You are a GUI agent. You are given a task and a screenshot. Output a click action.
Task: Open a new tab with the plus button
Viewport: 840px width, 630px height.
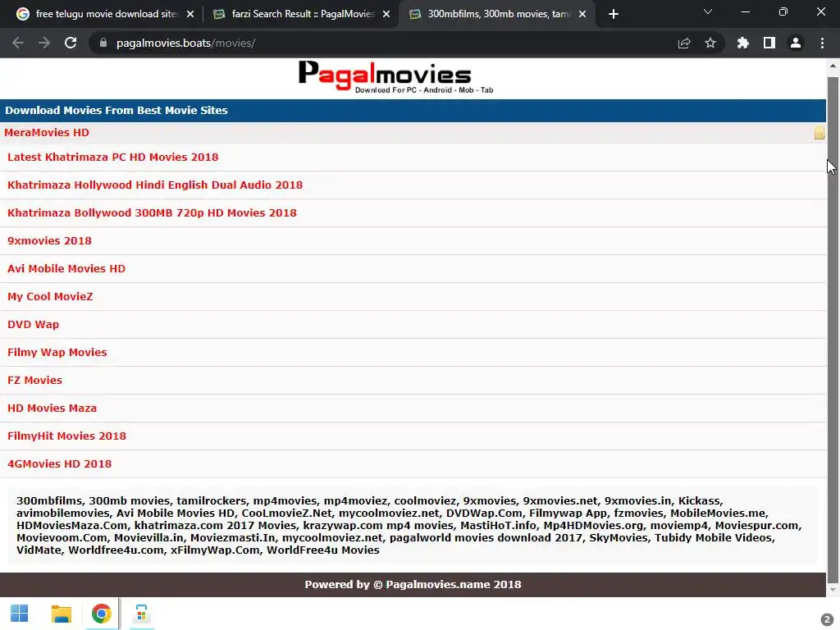tap(614, 14)
